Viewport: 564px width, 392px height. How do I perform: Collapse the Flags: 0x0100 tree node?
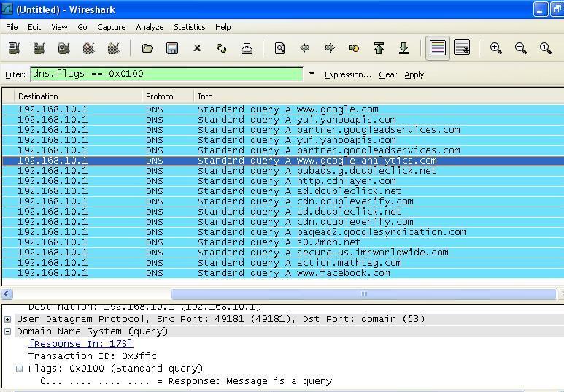(20, 369)
